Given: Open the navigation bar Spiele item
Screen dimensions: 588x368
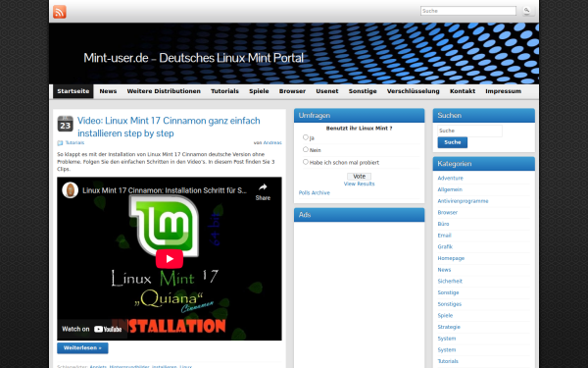Looking at the screenshot, I should coord(259,91).
